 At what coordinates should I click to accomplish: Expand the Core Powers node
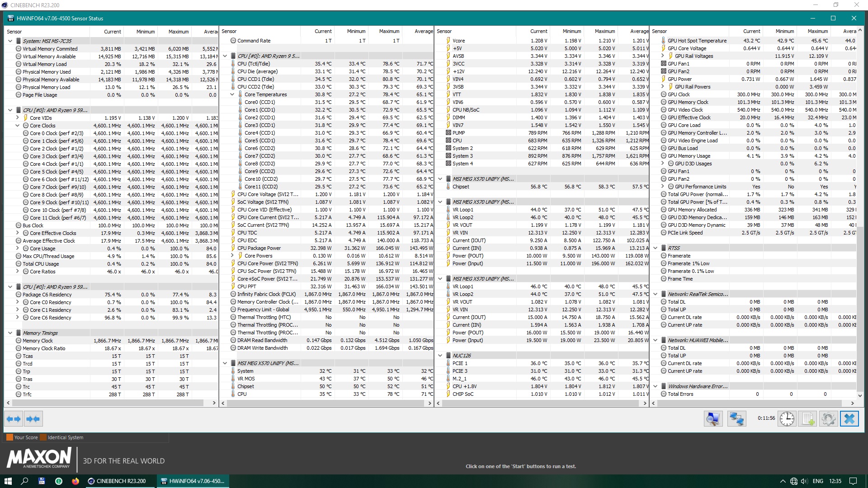coord(232,256)
